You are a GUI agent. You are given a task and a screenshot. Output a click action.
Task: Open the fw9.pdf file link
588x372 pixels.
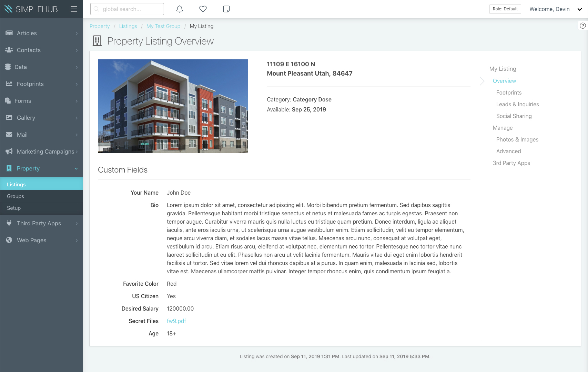pos(176,321)
